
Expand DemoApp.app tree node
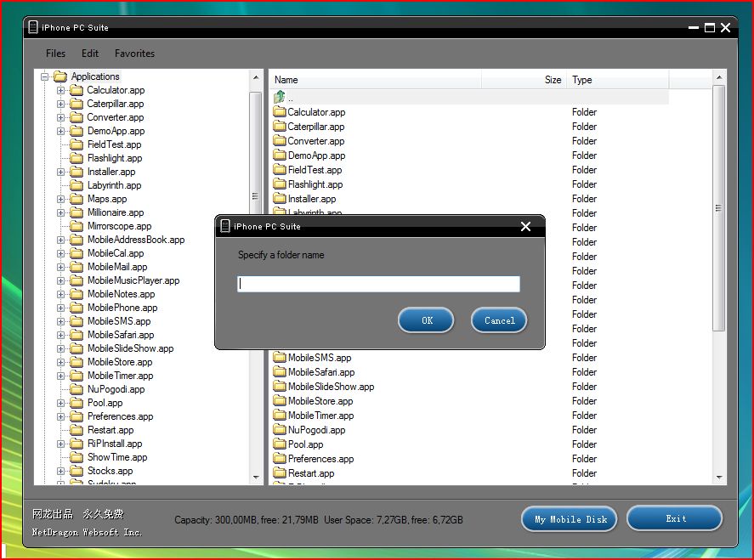tap(60, 131)
